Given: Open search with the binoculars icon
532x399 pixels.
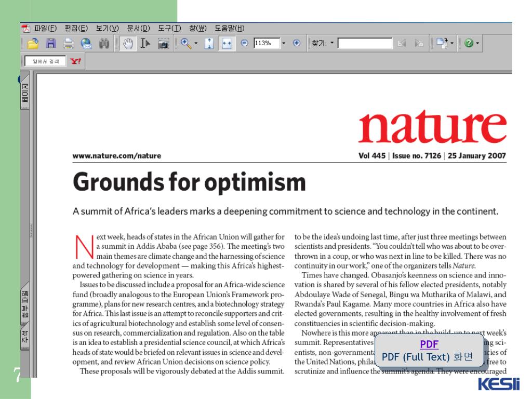Looking at the screenshot, I should tap(104, 44).
